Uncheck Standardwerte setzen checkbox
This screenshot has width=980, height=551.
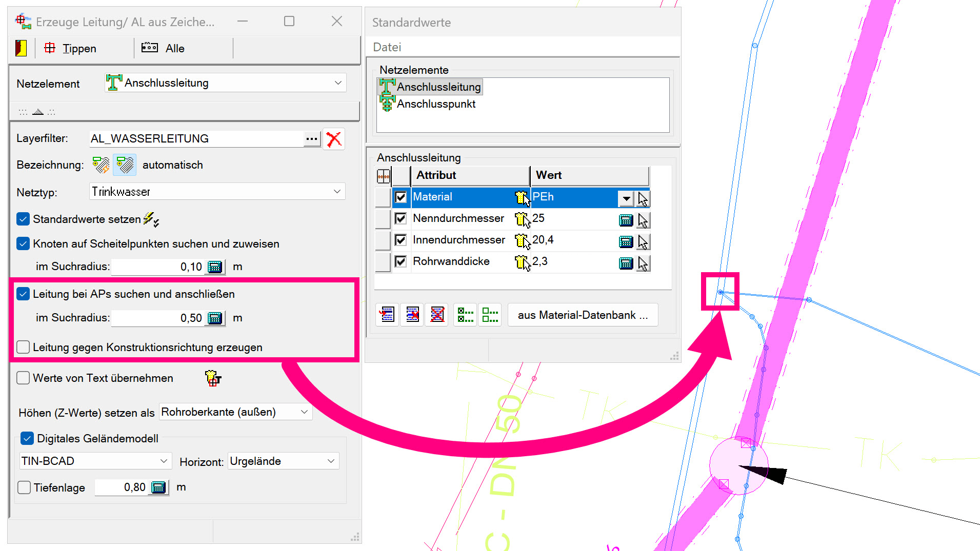(23, 219)
